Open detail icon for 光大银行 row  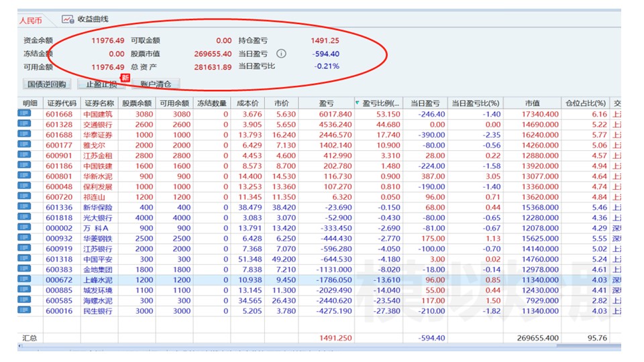pos(24,217)
